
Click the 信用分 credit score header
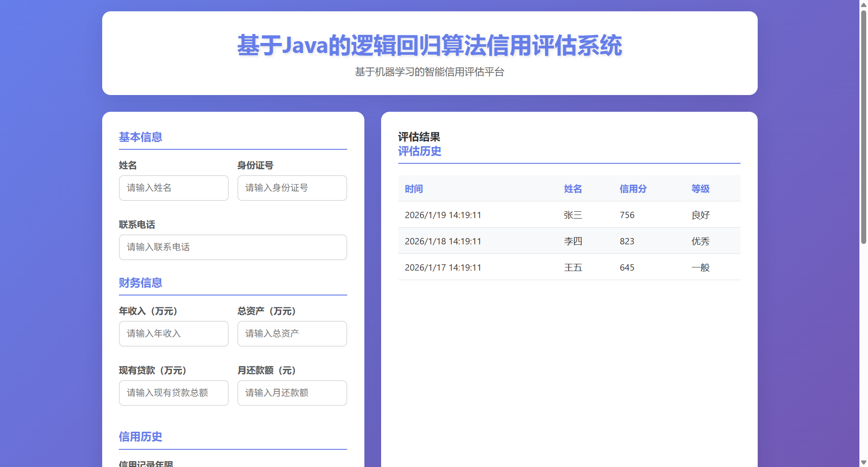633,189
